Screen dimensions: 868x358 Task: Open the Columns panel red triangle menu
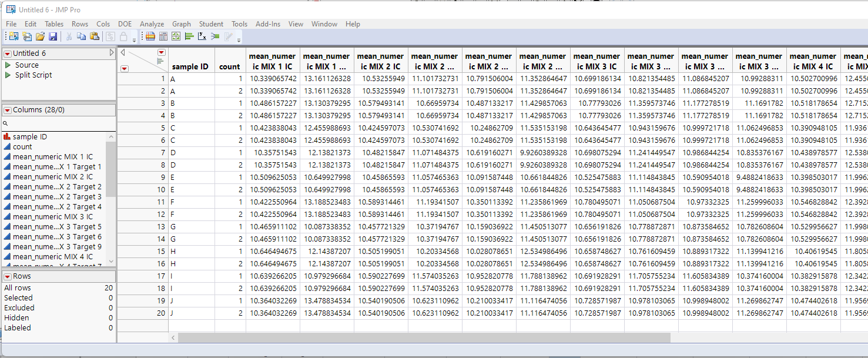[x=6, y=110]
